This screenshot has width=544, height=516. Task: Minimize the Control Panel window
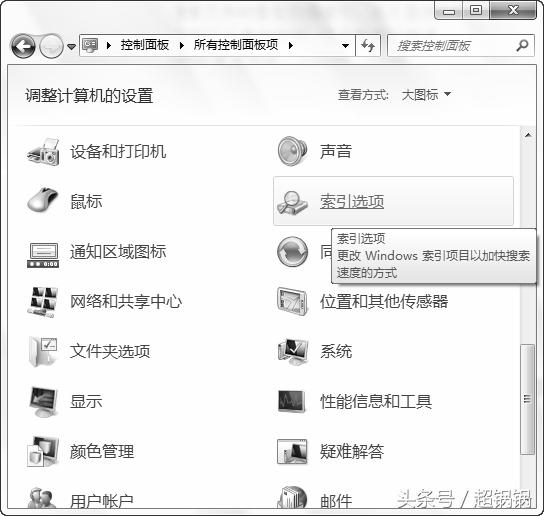[x=449, y=11]
